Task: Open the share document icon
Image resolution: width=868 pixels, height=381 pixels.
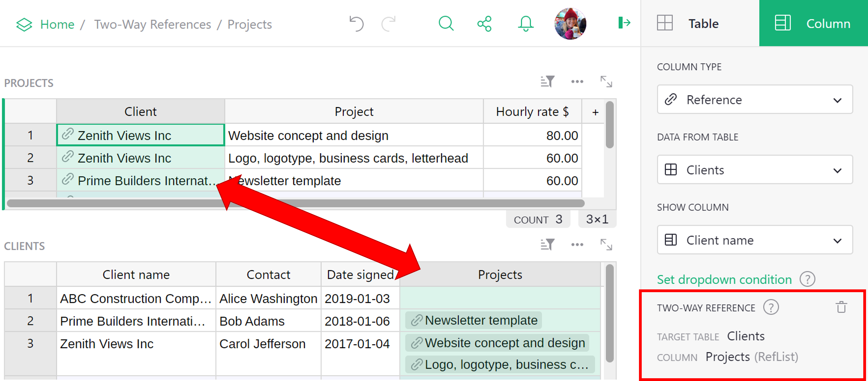Action: pyautogui.click(x=484, y=24)
